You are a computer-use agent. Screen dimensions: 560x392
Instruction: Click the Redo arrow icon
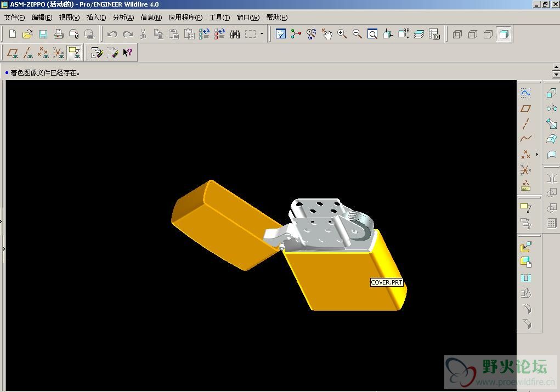tap(127, 34)
